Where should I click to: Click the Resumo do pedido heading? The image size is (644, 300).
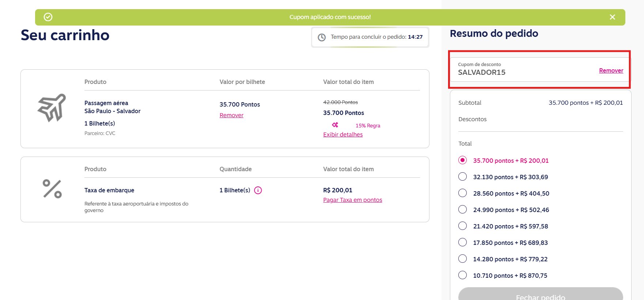click(494, 34)
